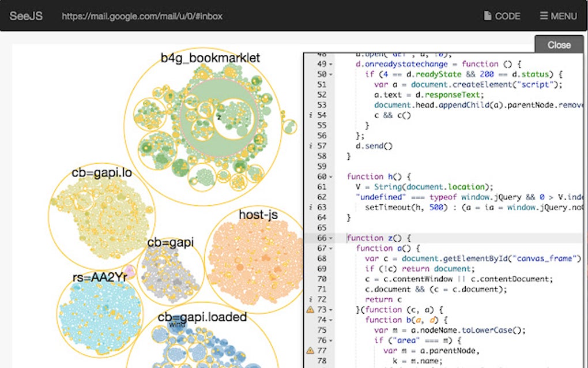
Task: Click the hamburger icon beside MENU
Action: coord(544,16)
